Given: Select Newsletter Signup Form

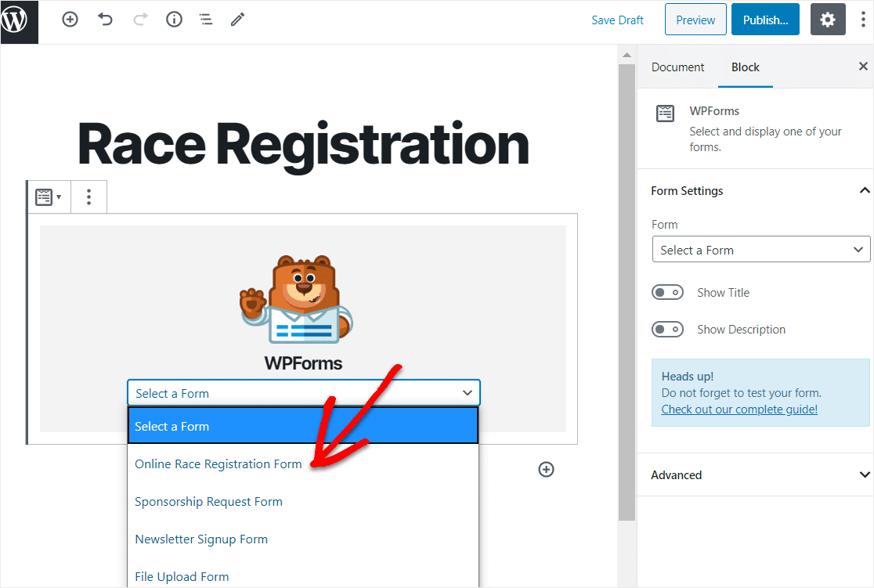Looking at the screenshot, I should (x=303, y=539).
